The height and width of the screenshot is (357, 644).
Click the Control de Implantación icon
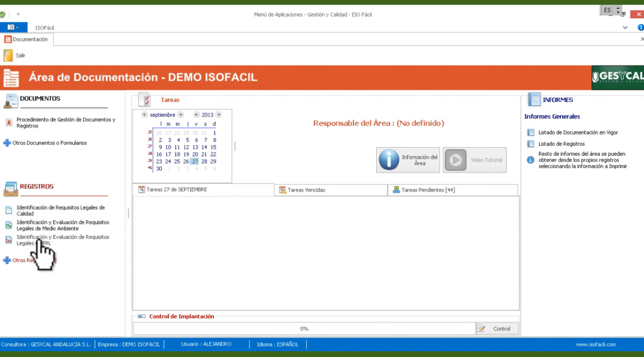click(141, 316)
